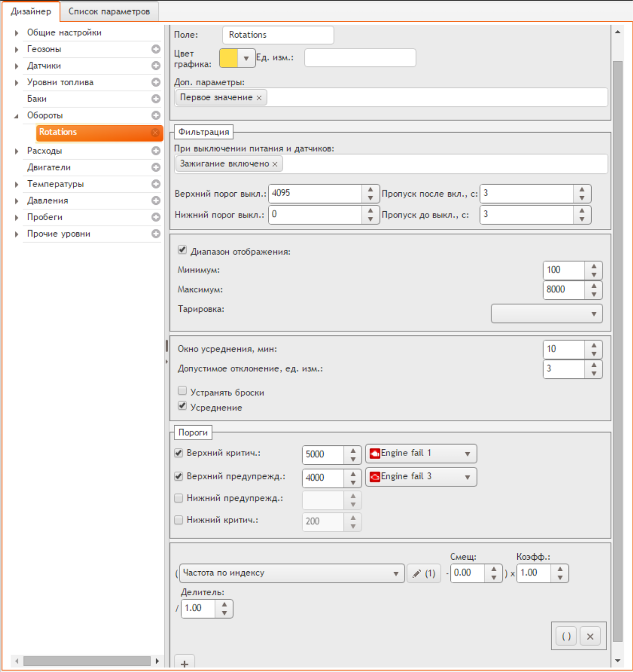Viewport: 633px width, 672px height.
Task: Add a new item to Уровни топлива
Action: tap(156, 82)
